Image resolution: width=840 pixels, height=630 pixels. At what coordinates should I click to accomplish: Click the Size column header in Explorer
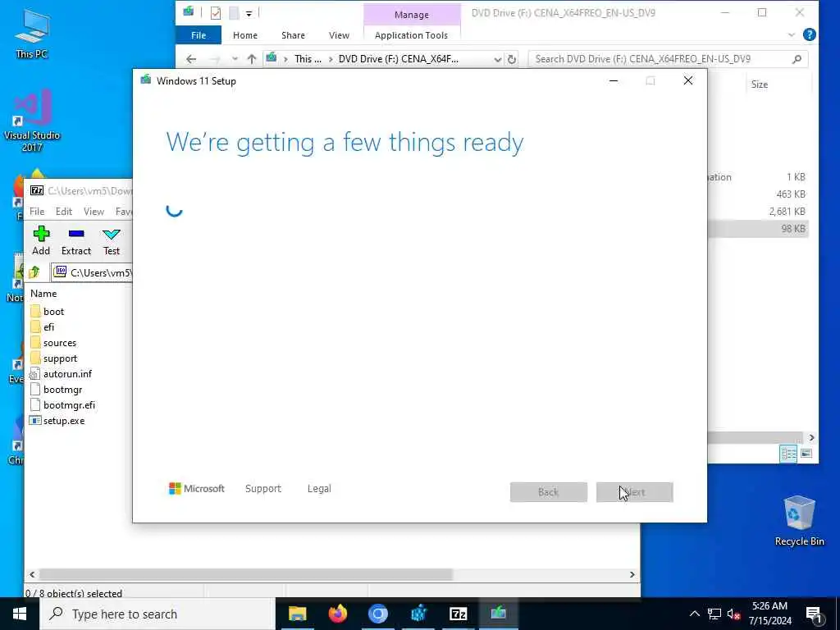pos(760,84)
